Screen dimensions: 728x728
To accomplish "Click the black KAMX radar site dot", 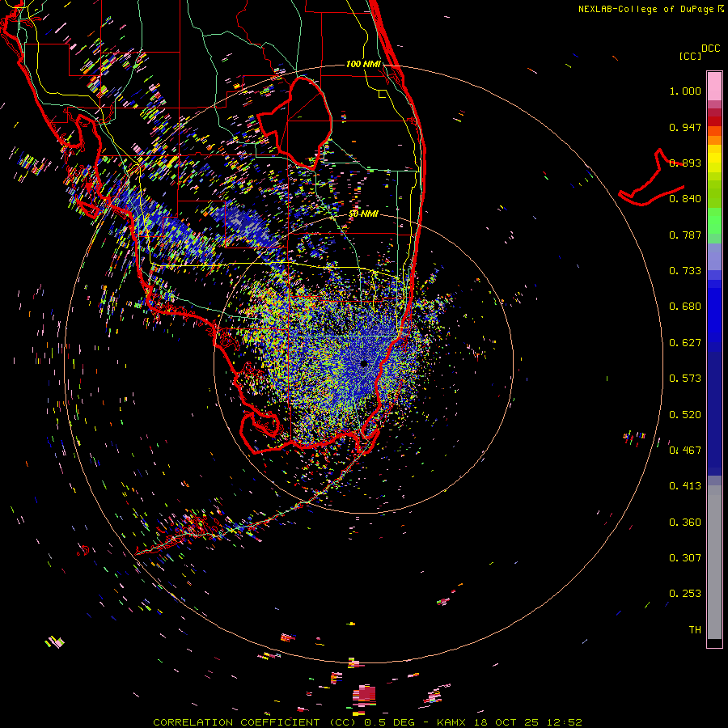I will tap(363, 363).
